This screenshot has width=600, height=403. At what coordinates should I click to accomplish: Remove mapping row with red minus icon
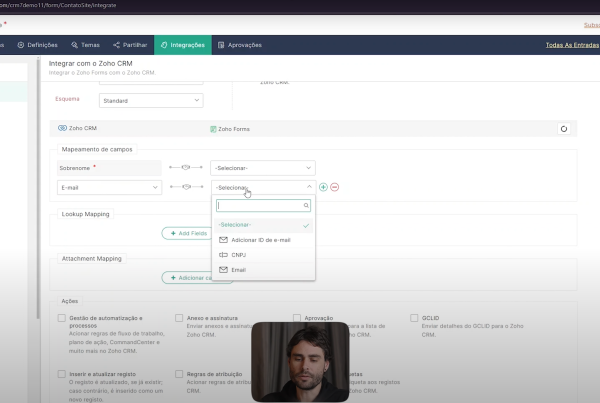335,187
